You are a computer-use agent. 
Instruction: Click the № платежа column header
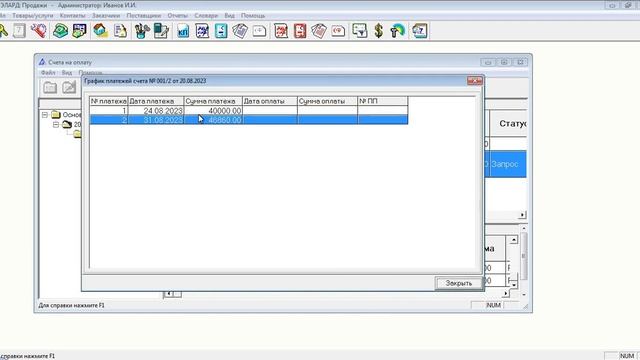coord(109,101)
